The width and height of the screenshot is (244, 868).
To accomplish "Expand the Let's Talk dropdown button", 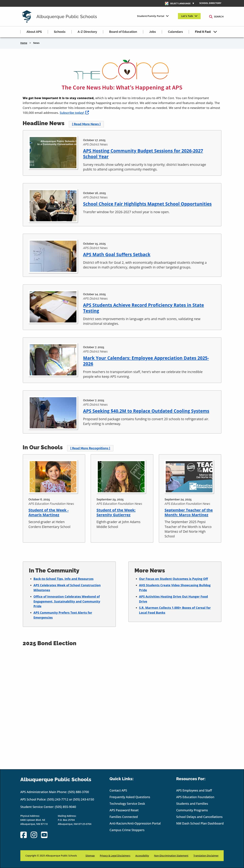I will click(189, 16).
